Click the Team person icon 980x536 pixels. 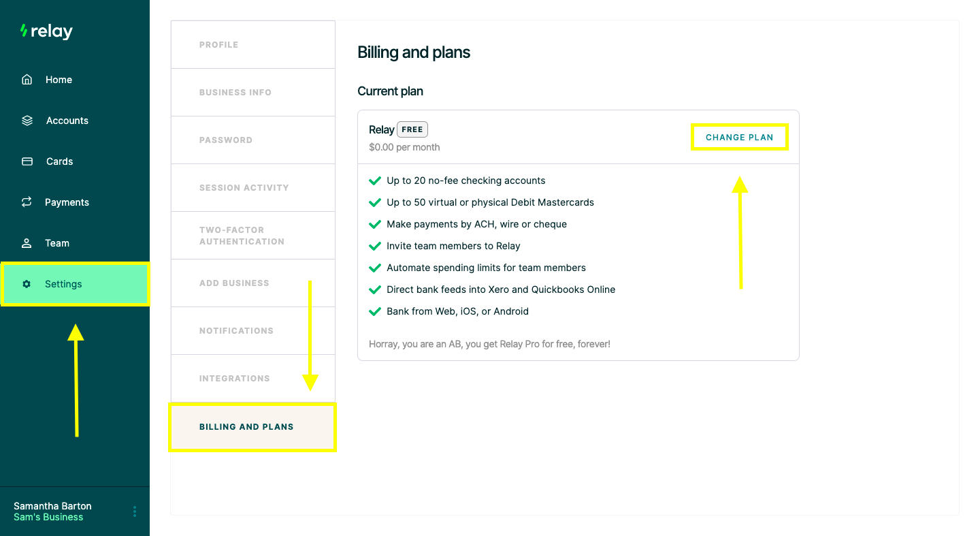click(x=27, y=243)
